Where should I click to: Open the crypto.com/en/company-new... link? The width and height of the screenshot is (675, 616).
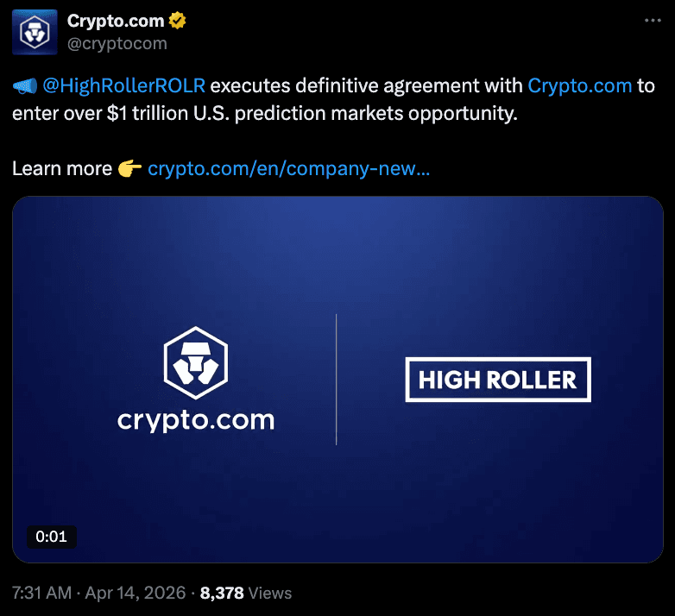[289, 168]
